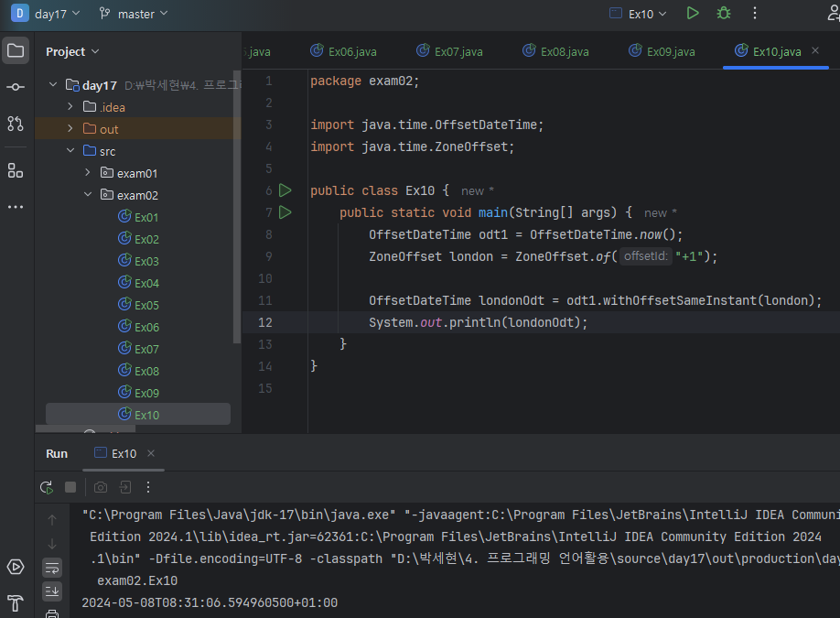Click the Rerun icon in Run panel

(47, 487)
